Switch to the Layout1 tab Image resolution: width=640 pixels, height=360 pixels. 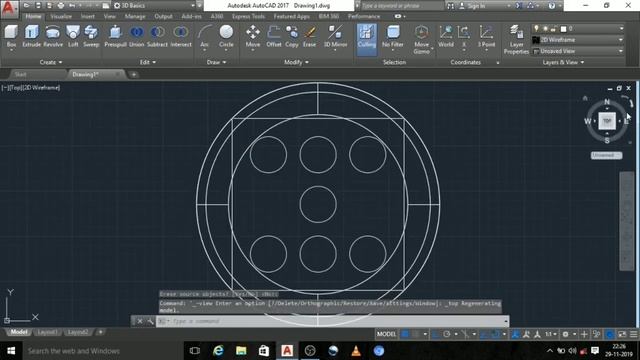[47, 332]
